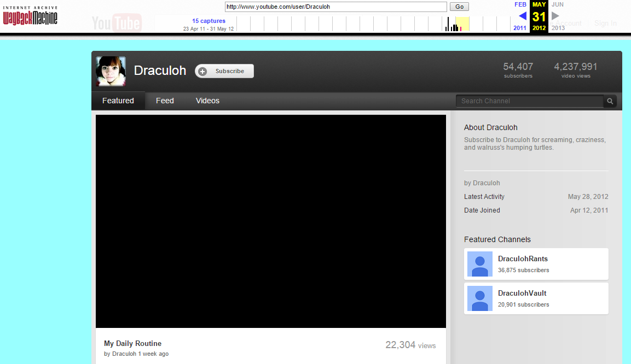Click the DraculohRants channel name
Viewport: 631px width, 364px height.
523,259
